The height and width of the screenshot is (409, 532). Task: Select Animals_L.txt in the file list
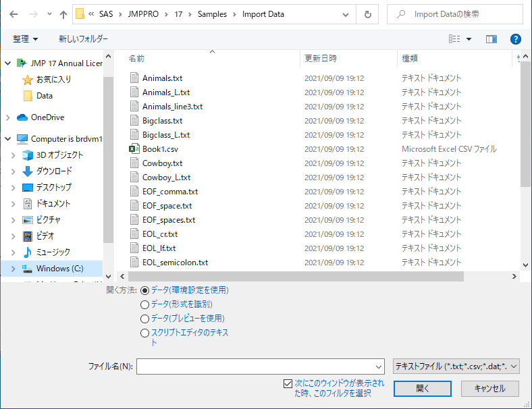166,92
